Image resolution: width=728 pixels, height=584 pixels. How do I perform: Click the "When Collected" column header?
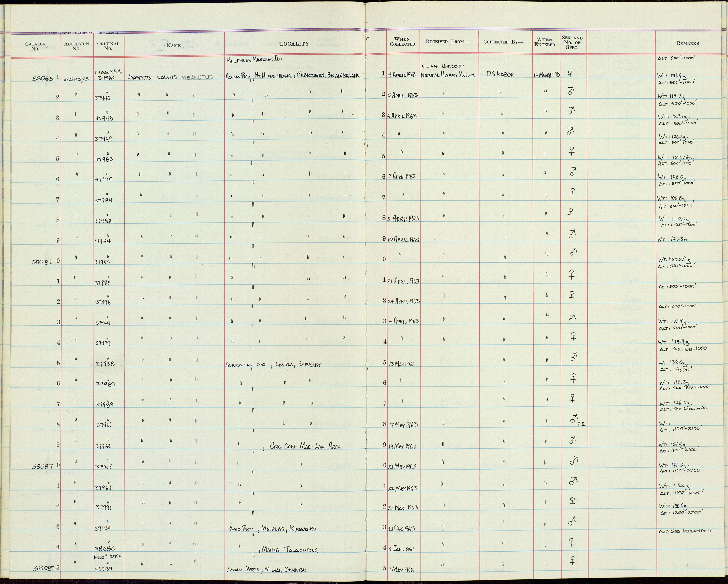[402, 42]
